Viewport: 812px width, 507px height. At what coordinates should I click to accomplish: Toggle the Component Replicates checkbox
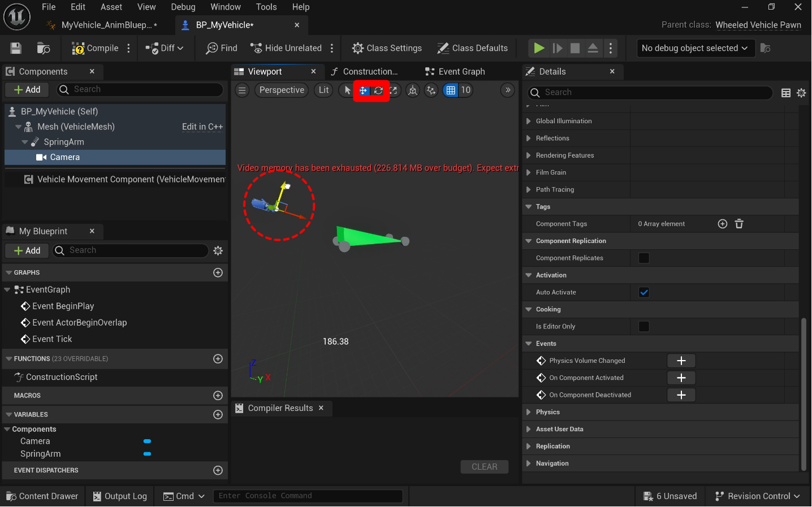pyautogui.click(x=643, y=258)
